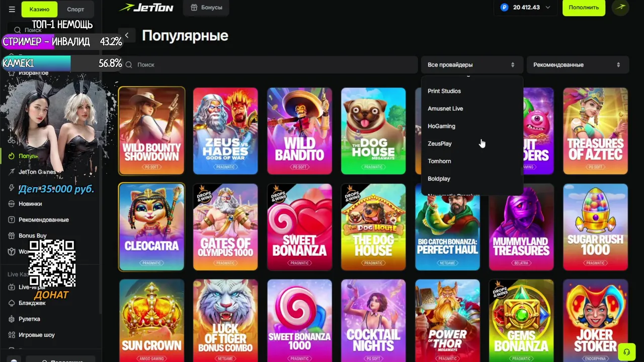Click the flame icon for Popular section
Screen dimensions: 644x362
click(12, 156)
